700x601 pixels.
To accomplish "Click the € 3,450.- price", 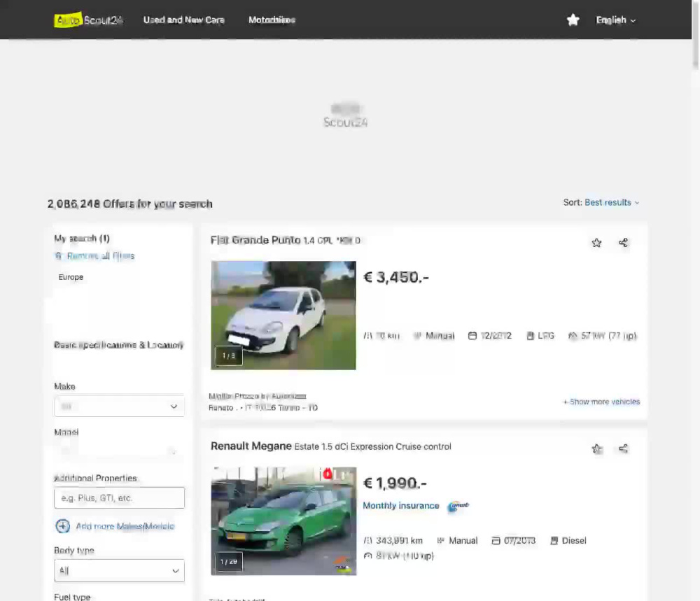I will 396,277.
